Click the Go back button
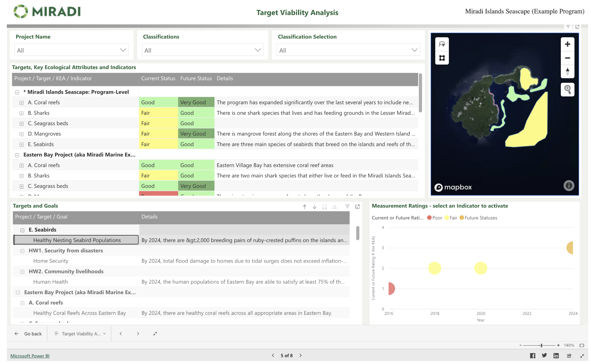The image size is (591, 364). pos(28,334)
